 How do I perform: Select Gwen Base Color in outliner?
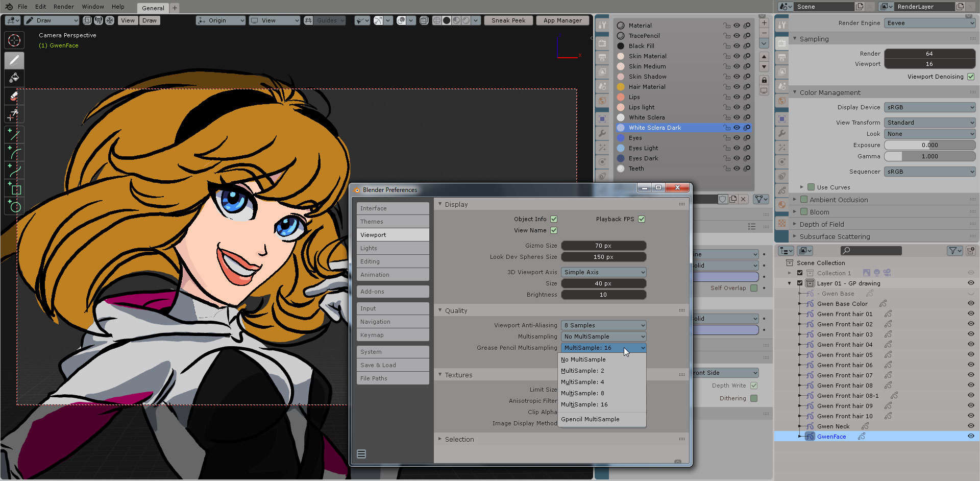pos(842,304)
